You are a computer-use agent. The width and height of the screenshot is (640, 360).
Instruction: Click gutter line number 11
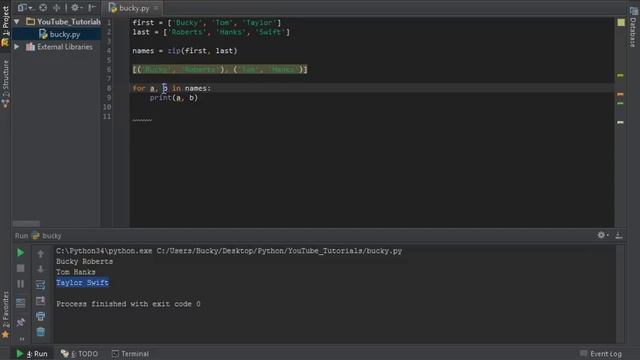point(107,116)
